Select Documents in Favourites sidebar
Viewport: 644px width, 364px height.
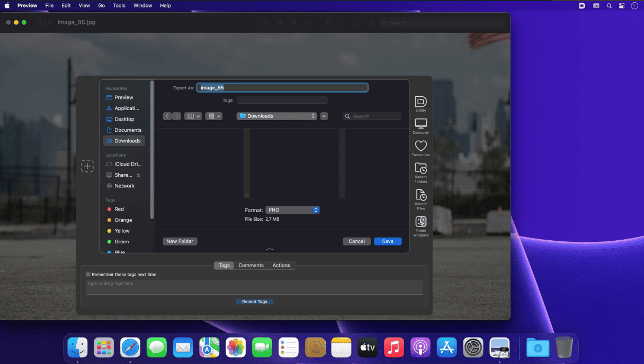124,130
